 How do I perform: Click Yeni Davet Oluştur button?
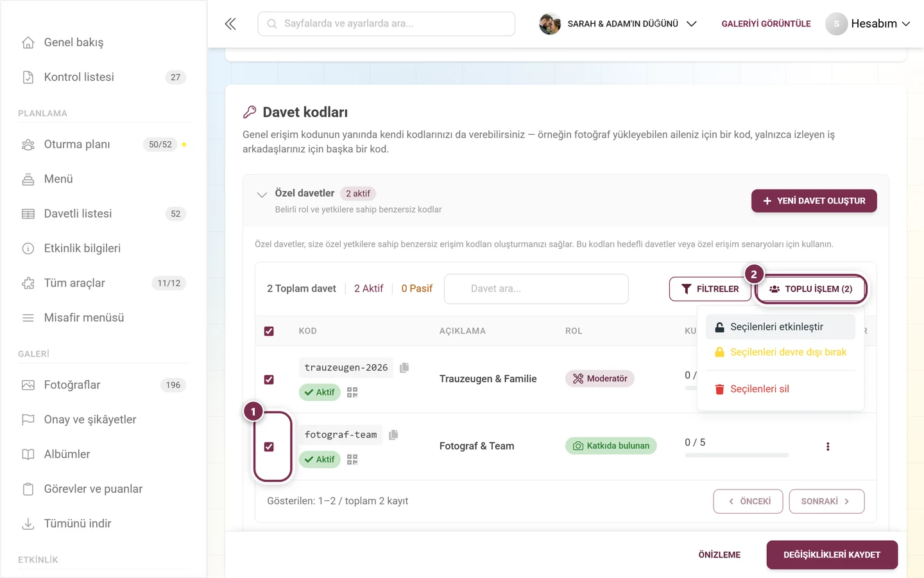pyautogui.click(x=814, y=201)
